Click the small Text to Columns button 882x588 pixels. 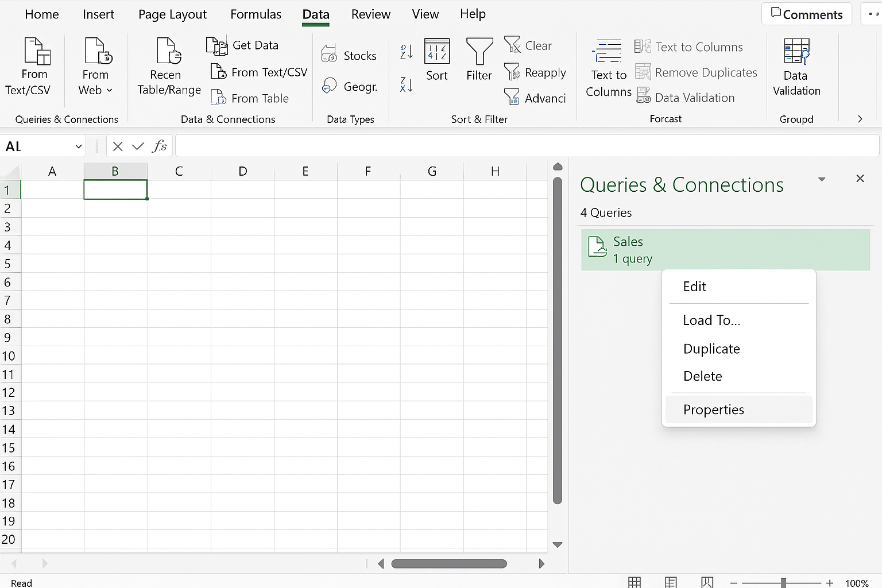point(688,47)
